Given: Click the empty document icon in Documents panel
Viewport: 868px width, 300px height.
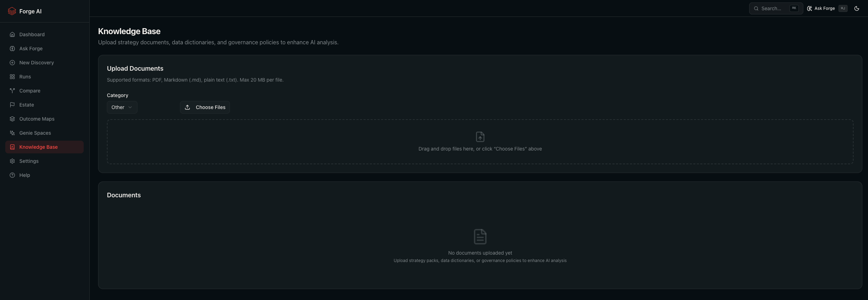Looking at the screenshot, I should click(x=480, y=237).
